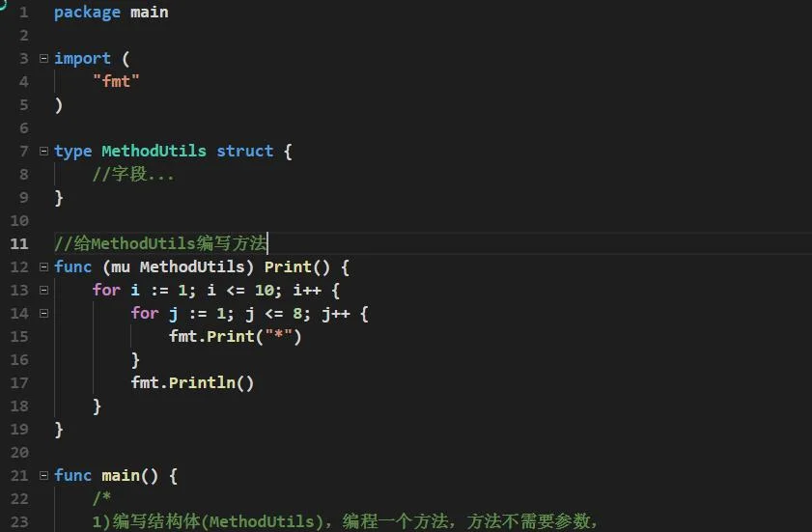Click 'j++' on line 14
812x532 pixels.
(x=336, y=314)
